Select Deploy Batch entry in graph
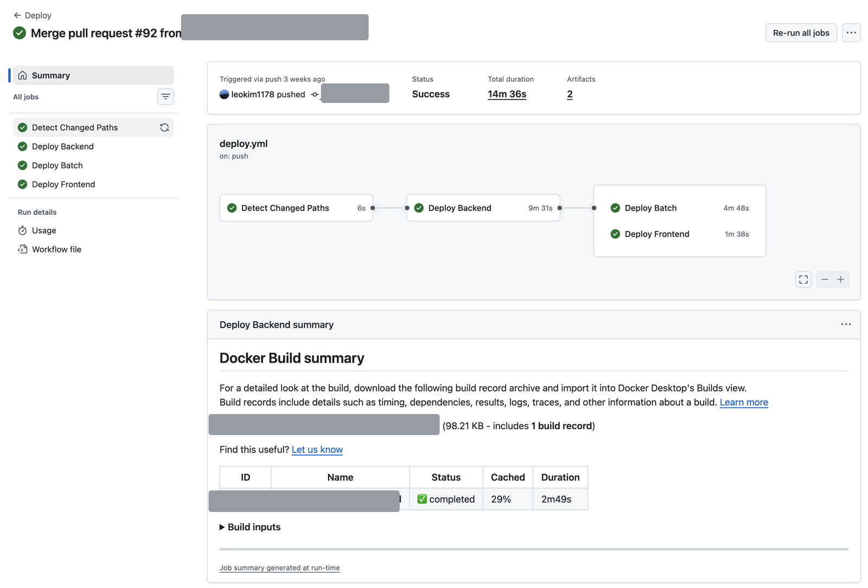This screenshot has width=868, height=588. pos(680,208)
